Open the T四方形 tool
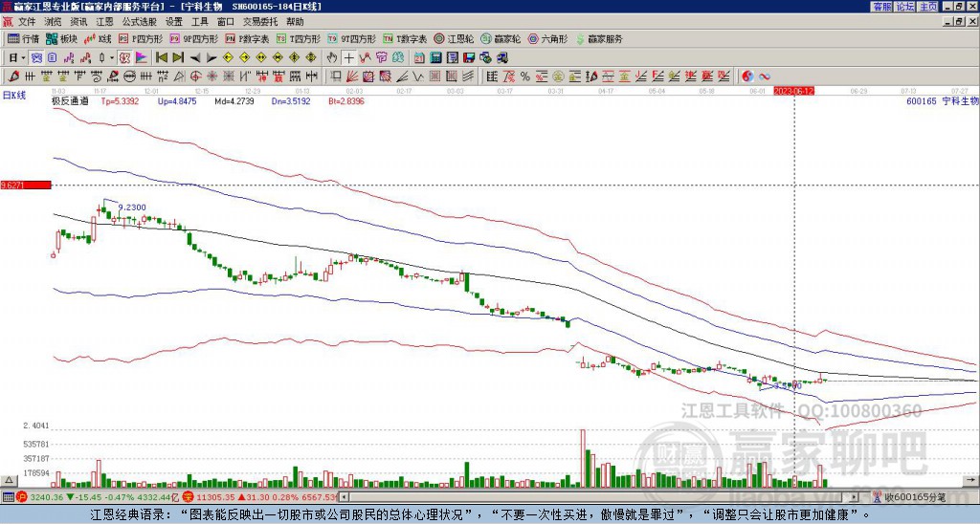 coord(299,38)
